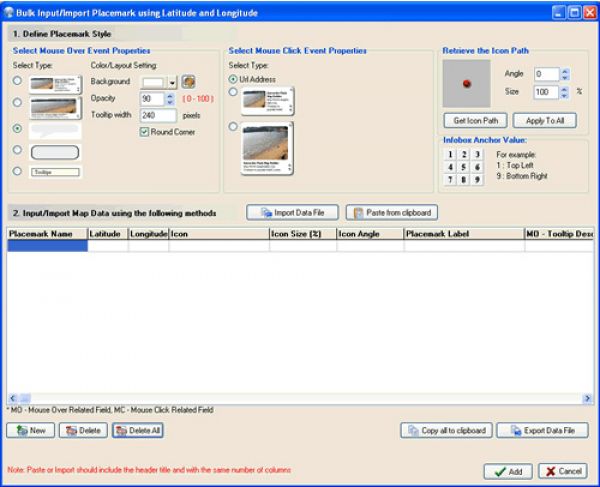Increase the Opacity value
The width and height of the screenshot is (600, 487).
tap(170, 96)
